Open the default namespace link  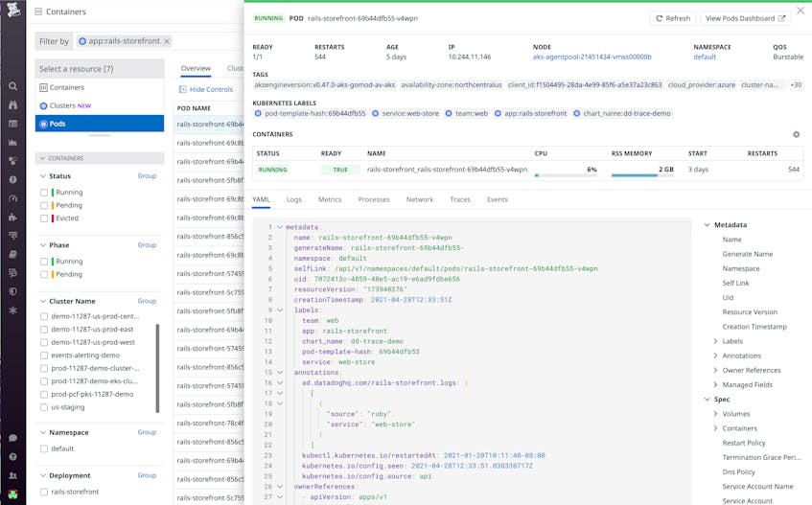pos(705,57)
